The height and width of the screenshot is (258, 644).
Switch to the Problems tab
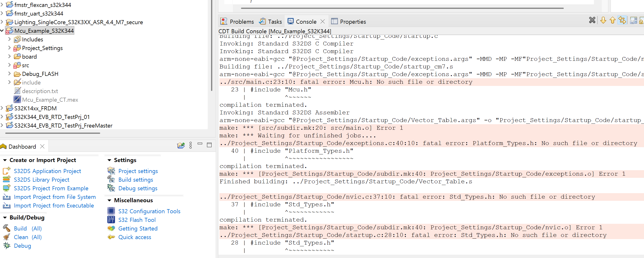coord(241,22)
